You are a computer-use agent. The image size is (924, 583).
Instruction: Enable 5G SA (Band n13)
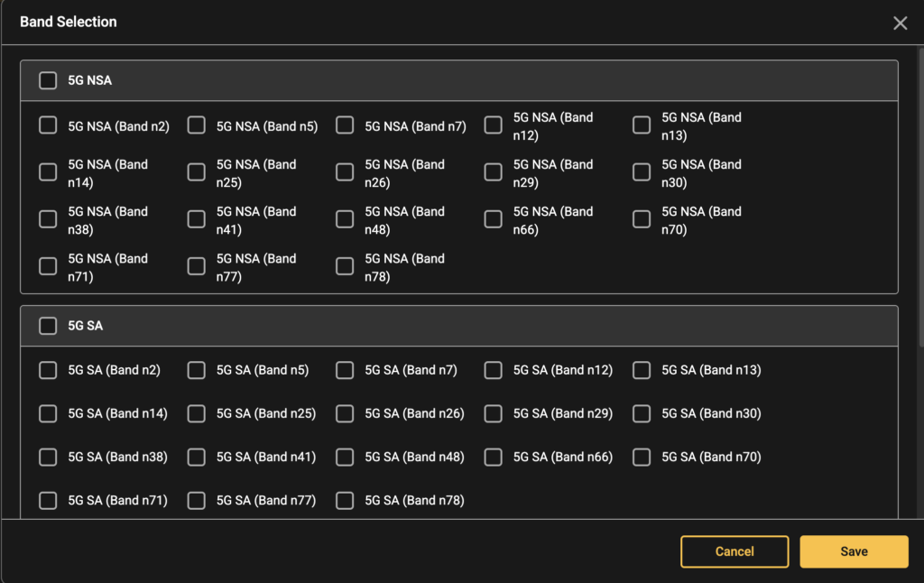point(642,370)
